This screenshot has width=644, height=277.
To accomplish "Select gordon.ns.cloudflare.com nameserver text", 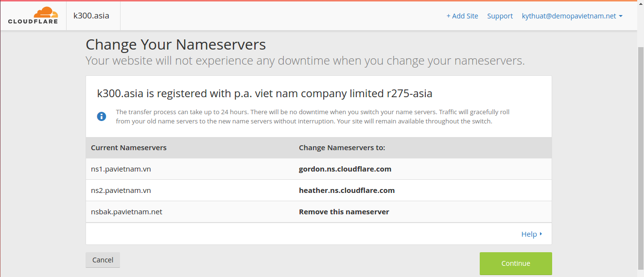I will 345,169.
